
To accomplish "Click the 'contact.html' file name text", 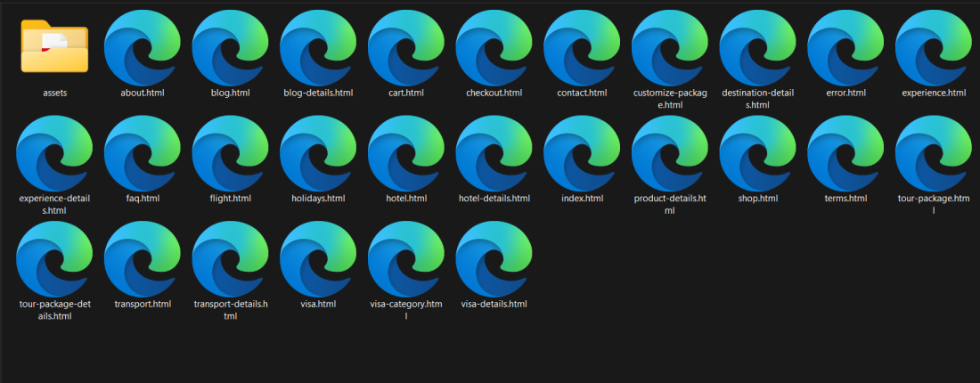I will (582, 94).
